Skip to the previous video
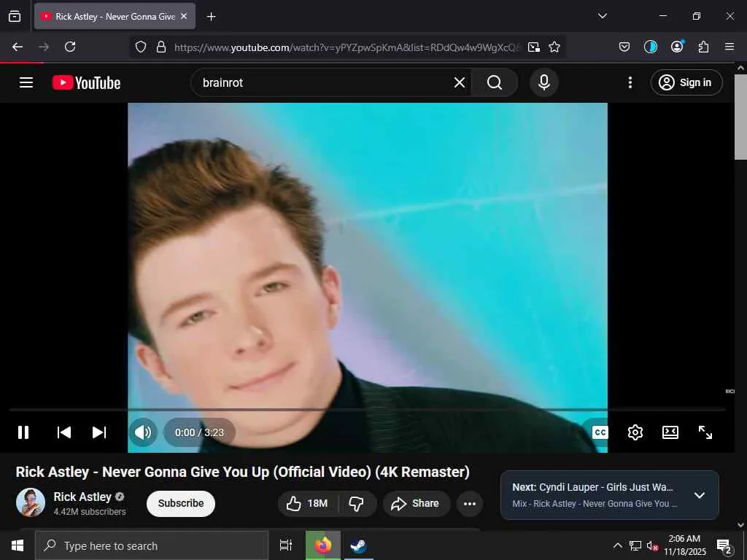 64,432
